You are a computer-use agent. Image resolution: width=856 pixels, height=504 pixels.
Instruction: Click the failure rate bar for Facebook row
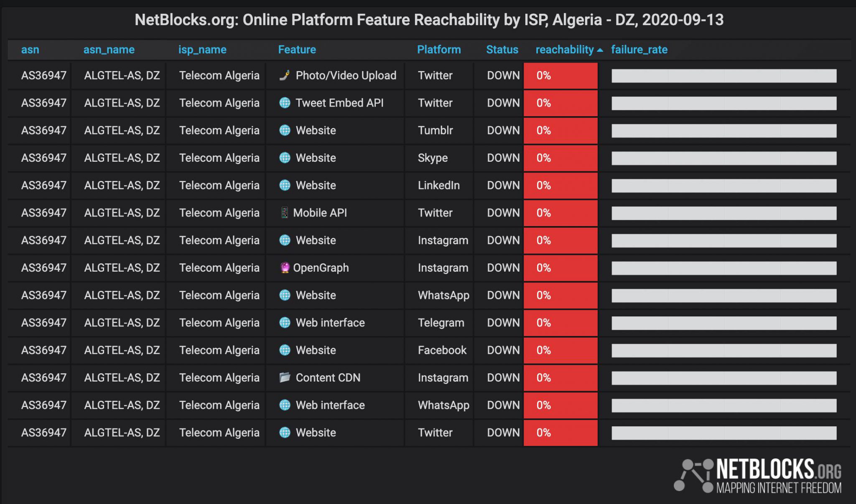[x=724, y=350]
